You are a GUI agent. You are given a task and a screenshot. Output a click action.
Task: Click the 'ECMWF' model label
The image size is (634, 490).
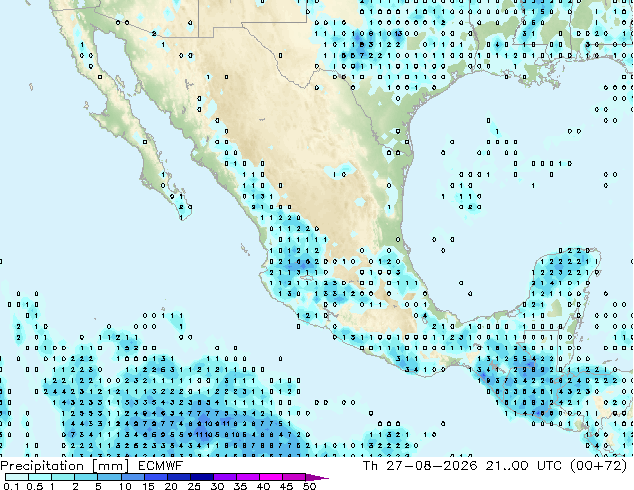[160, 466]
